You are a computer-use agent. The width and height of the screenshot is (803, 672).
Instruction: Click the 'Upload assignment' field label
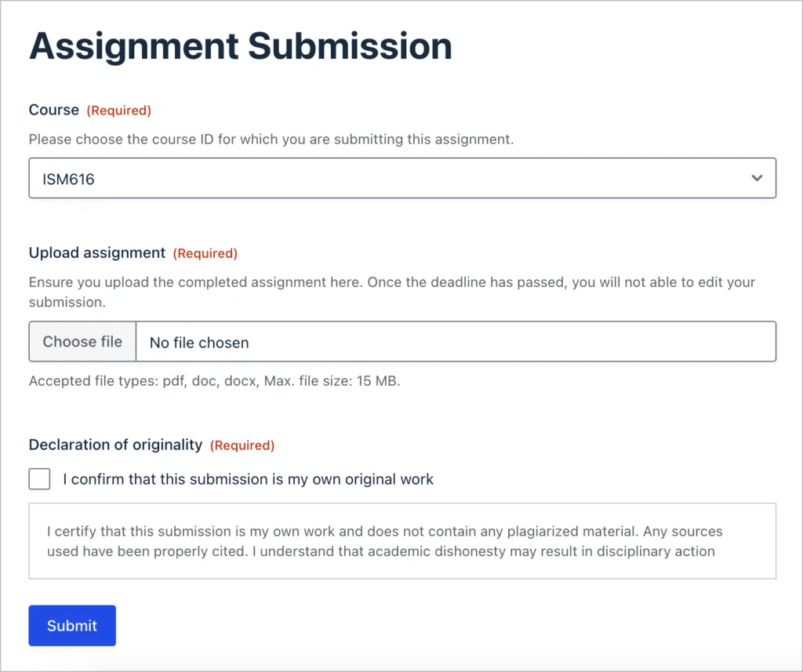[97, 252]
